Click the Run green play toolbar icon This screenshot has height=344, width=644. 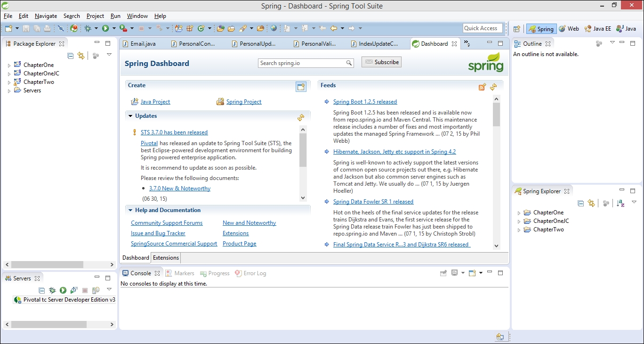105,28
